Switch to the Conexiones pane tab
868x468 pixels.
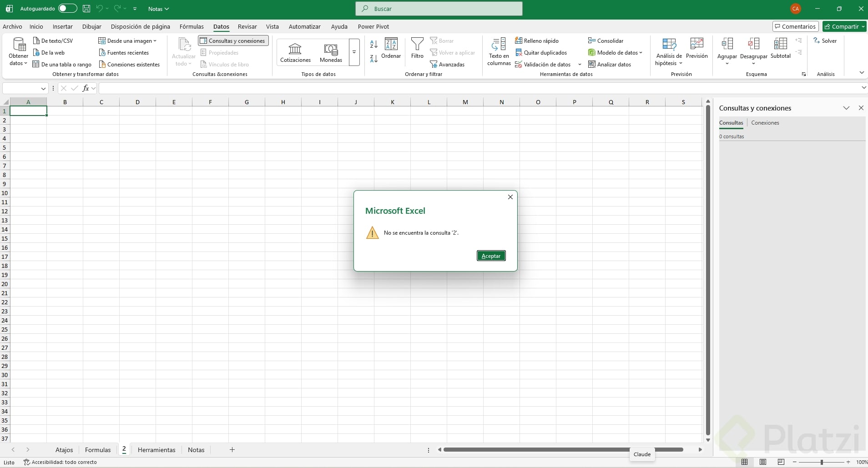(765, 123)
